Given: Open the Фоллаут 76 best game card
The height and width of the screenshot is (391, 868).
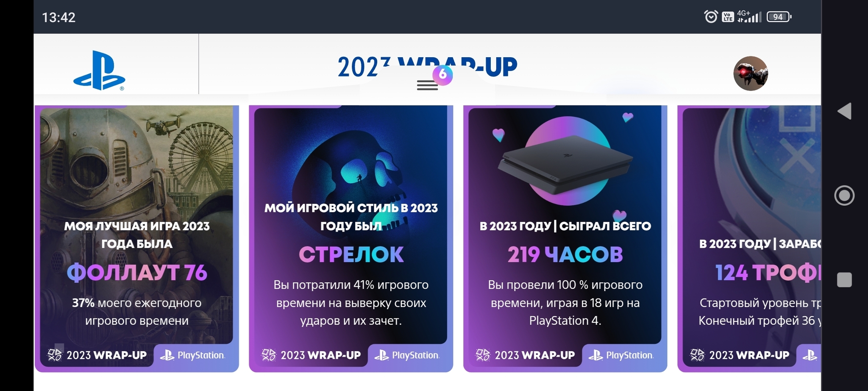Looking at the screenshot, I should [137, 239].
